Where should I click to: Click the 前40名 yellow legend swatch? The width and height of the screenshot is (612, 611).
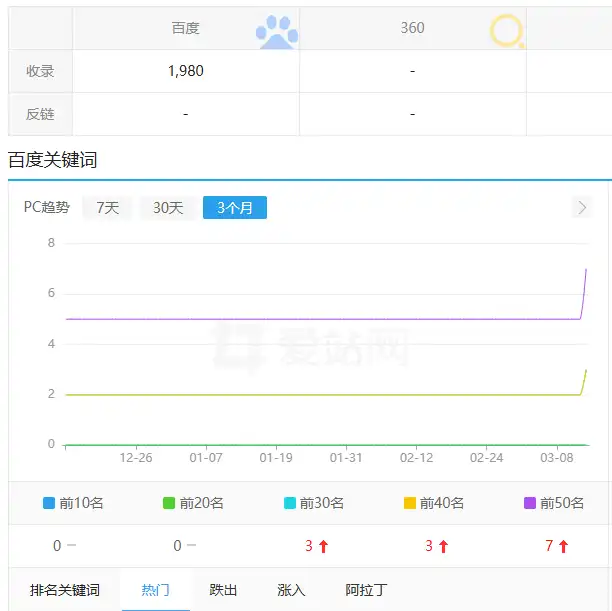pyautogui.click(x=409, y=503)
